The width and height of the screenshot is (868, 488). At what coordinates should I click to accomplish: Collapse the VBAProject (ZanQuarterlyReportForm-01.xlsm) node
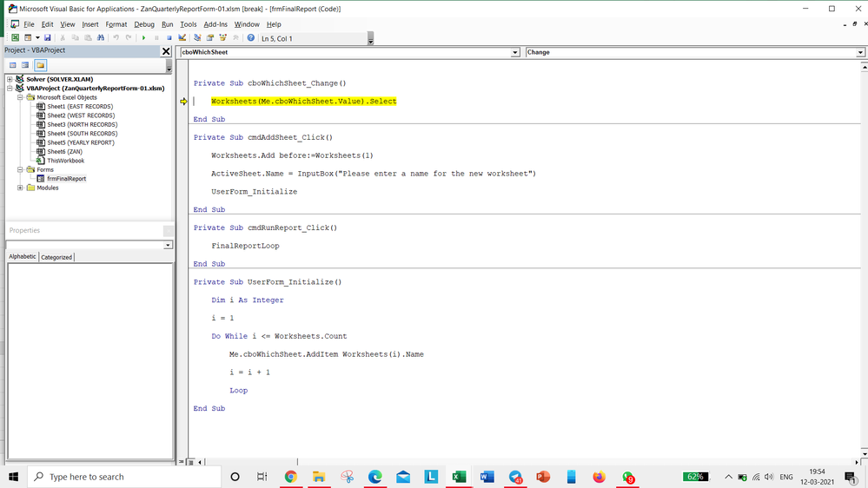tap(10, 88)
